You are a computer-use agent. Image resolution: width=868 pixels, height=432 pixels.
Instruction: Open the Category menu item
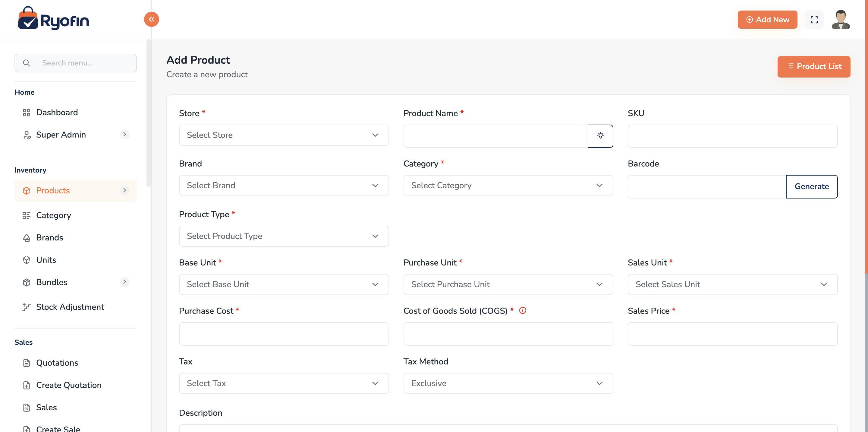tap(75, 215)
